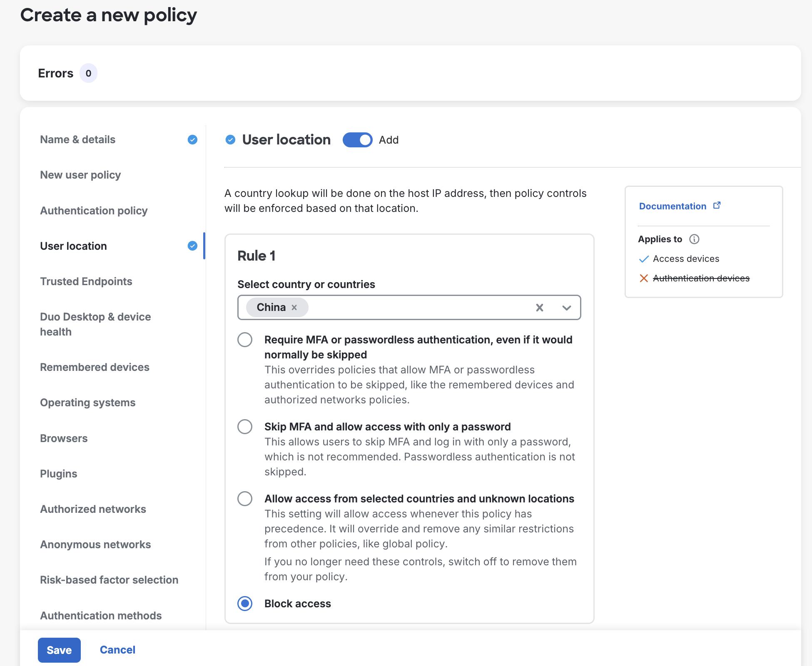The image size is (812, 666).
Task: Select Require MFA or passwordless authentication
Action: tap(245, 340)
